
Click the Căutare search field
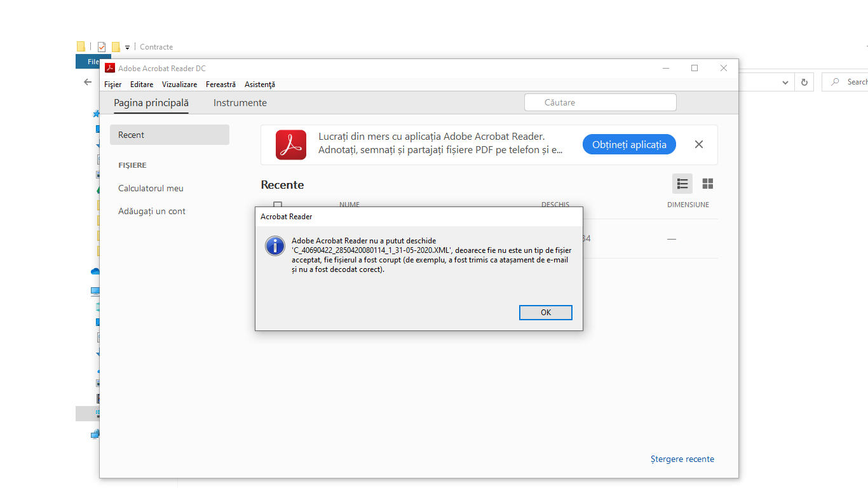(600, 102)
